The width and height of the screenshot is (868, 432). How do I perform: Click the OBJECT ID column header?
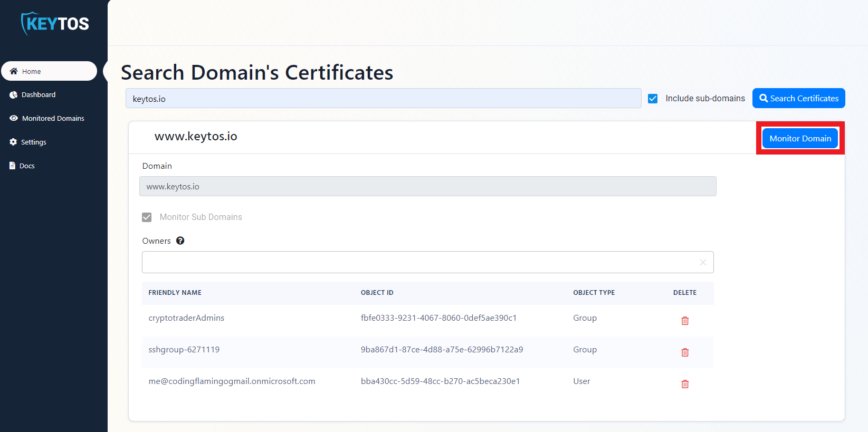377,293
